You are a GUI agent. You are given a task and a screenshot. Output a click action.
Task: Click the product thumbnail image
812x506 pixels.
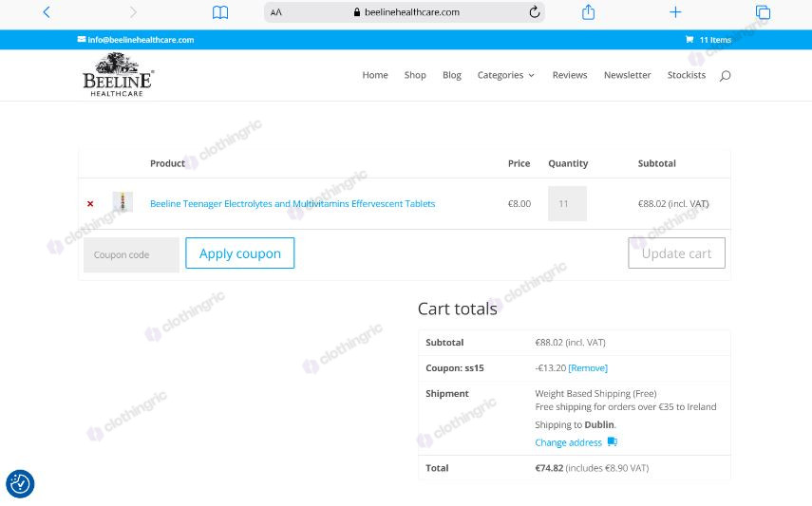click(x=123, y=202)
